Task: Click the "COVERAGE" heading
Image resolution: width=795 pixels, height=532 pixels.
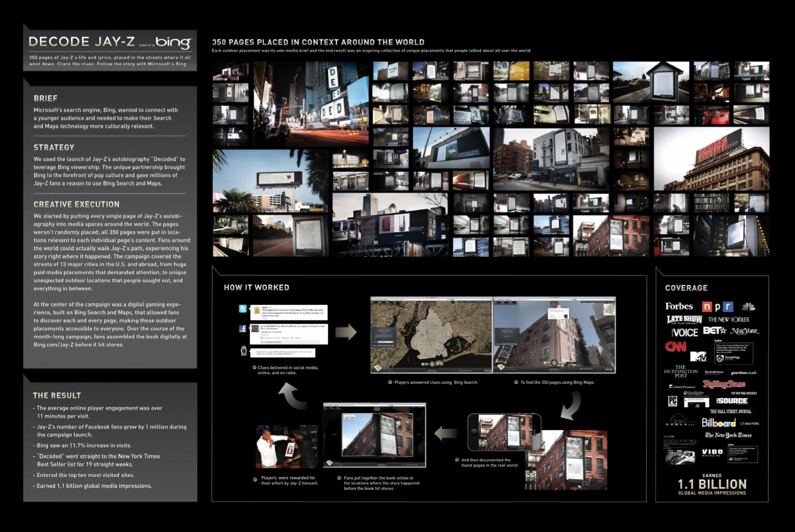Action: point(686,288)
